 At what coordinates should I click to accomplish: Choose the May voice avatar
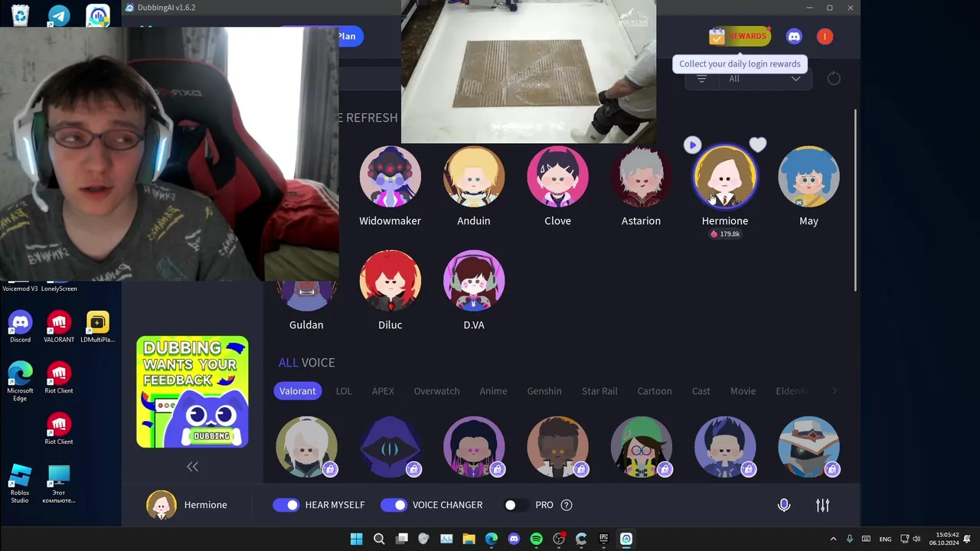(808, 177)
